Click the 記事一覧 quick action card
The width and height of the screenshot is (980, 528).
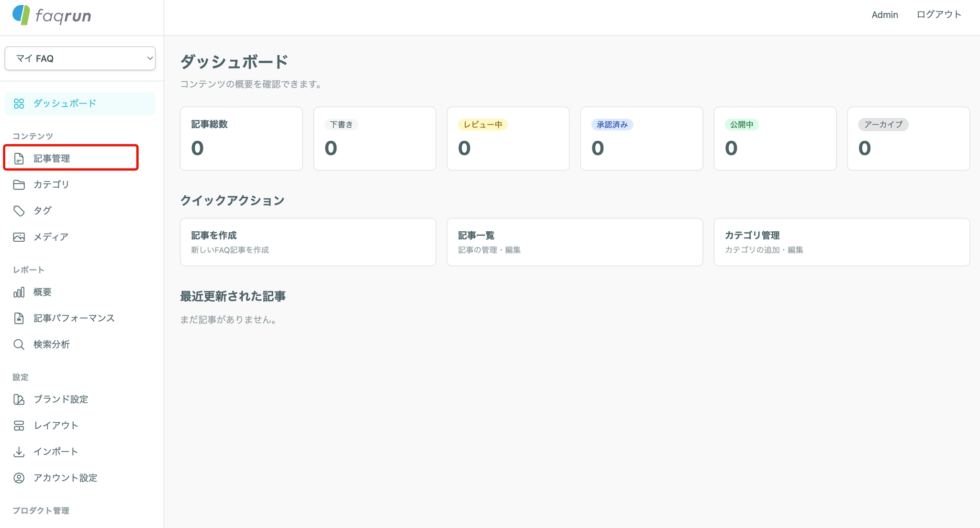pyautogui.click(x=575, y=242)
